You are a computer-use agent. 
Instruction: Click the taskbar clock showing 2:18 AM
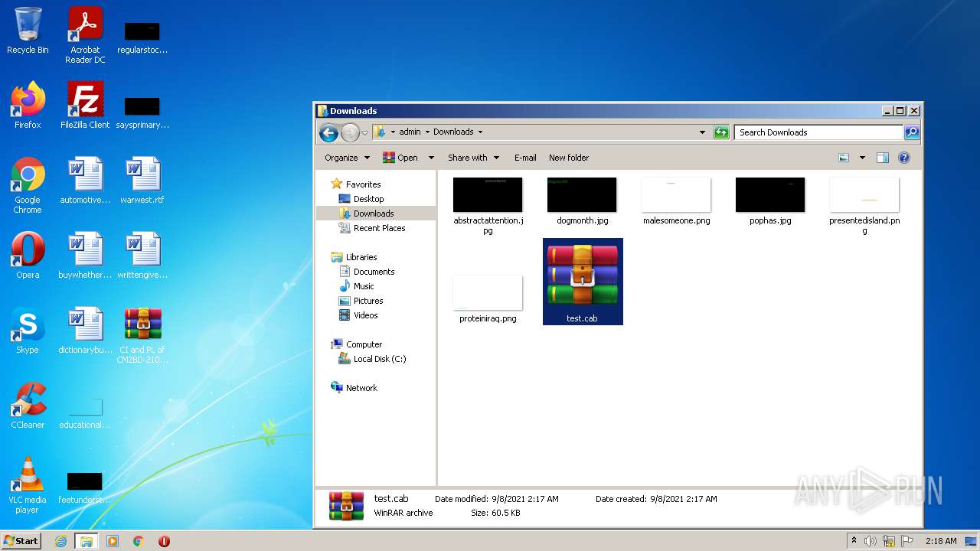click(x=941, y=541)
